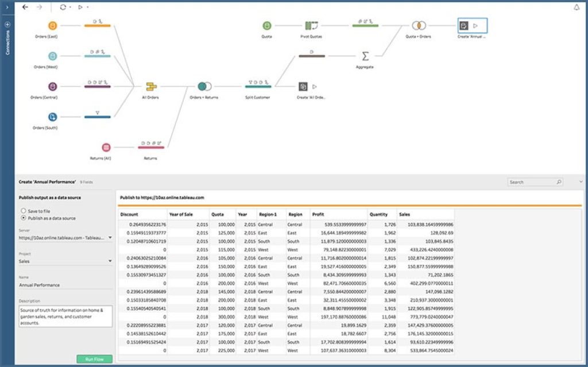Select the Returns (All) input step
588x367 pixels.
(106, 148)
